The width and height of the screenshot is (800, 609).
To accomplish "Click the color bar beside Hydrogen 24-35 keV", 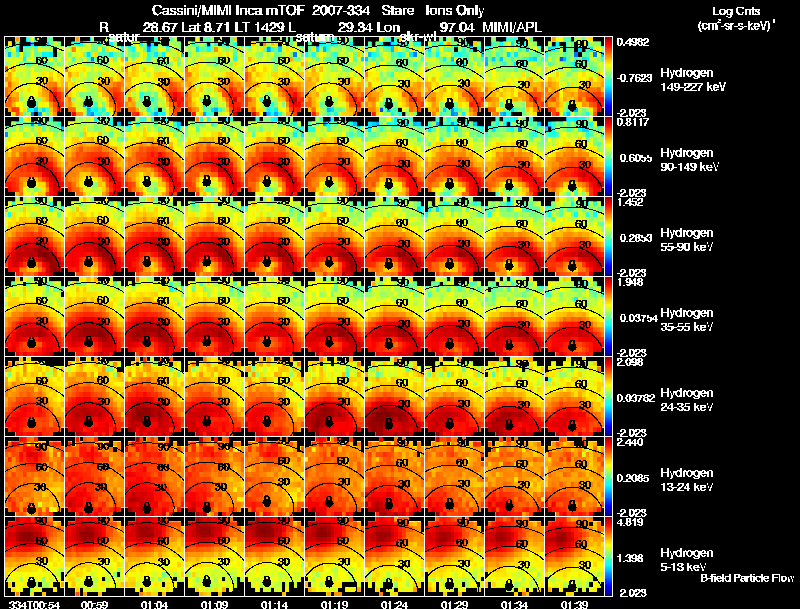I will point(608,397).
